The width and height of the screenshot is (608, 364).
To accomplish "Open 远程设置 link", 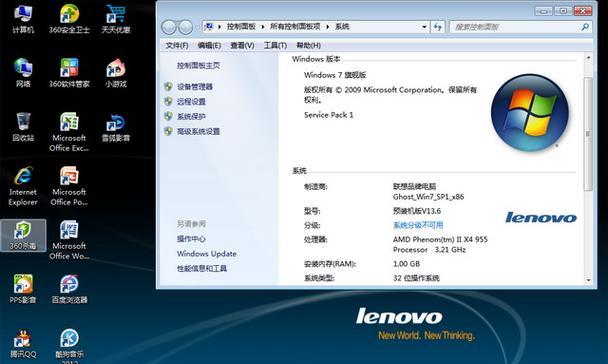I will click(191, 102).
